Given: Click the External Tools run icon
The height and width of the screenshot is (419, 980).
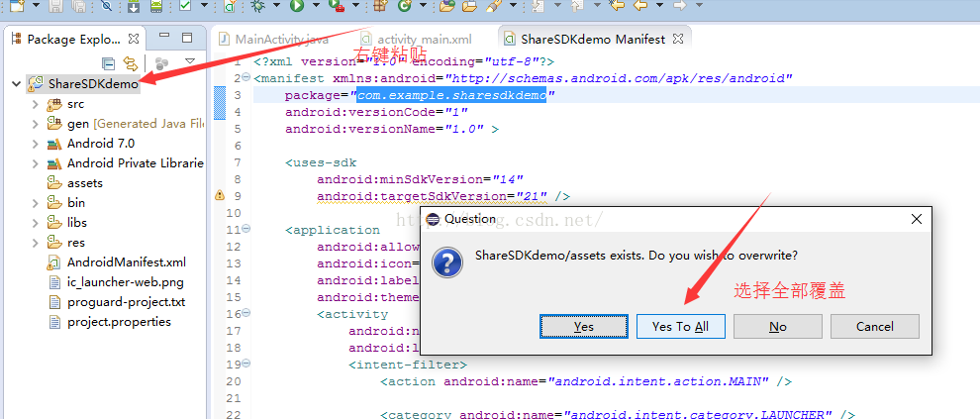Looking at the screenshot, I should point(337,6).
